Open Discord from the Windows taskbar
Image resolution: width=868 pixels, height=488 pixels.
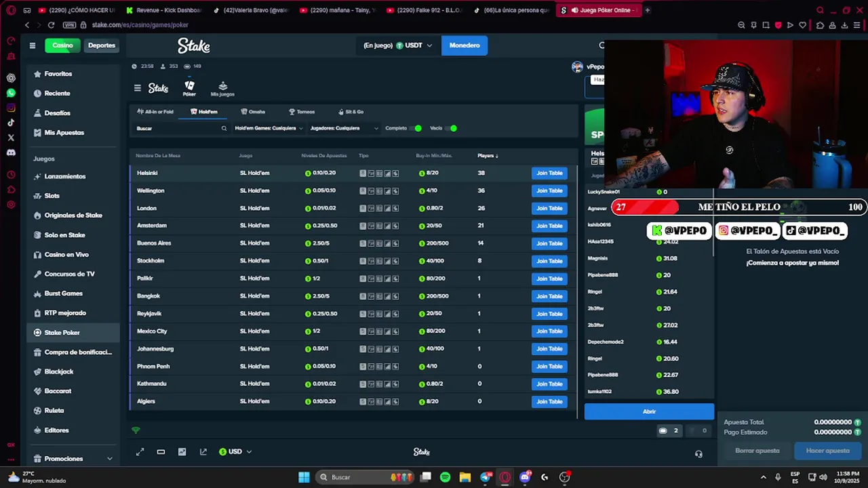tap(525, 477)
